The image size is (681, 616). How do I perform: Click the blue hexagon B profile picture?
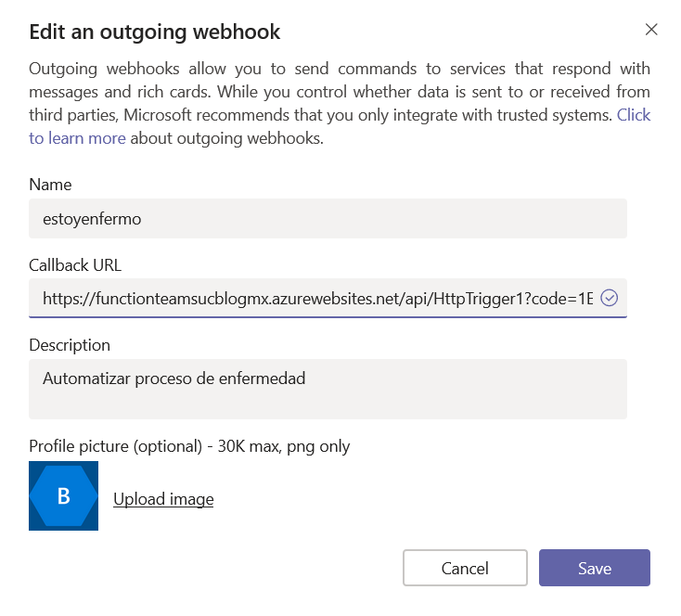tap(63, 495)
